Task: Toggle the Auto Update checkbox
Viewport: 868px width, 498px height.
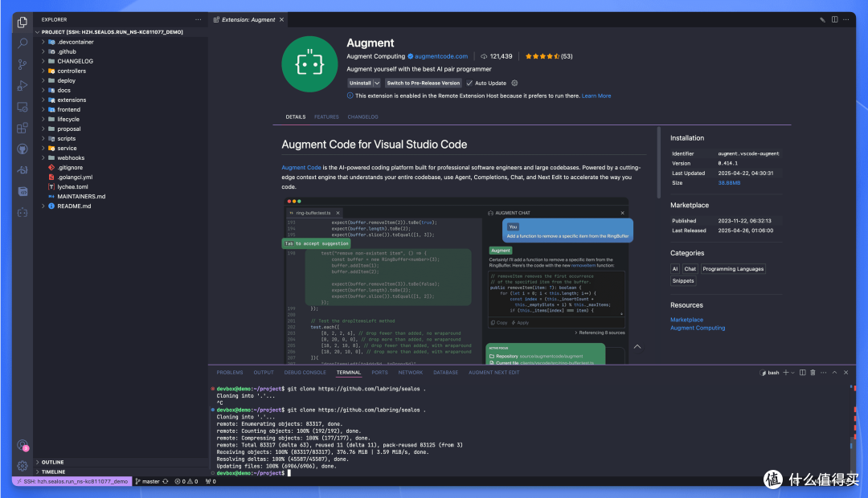Action: (469, 83)
